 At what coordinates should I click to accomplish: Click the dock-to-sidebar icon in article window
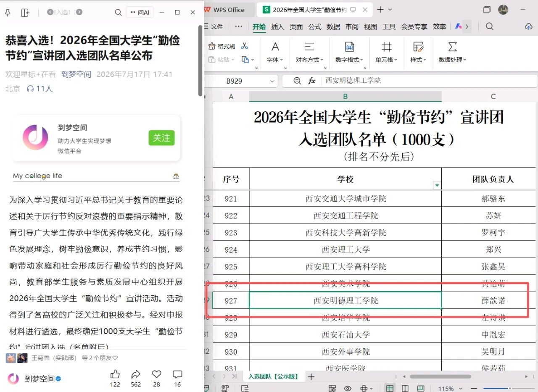(25, 13)
